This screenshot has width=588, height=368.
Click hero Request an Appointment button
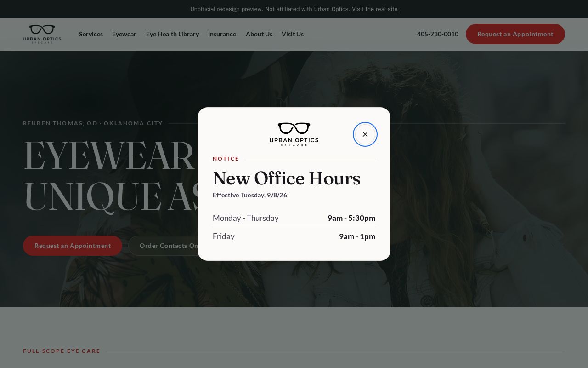pos(73,246)
